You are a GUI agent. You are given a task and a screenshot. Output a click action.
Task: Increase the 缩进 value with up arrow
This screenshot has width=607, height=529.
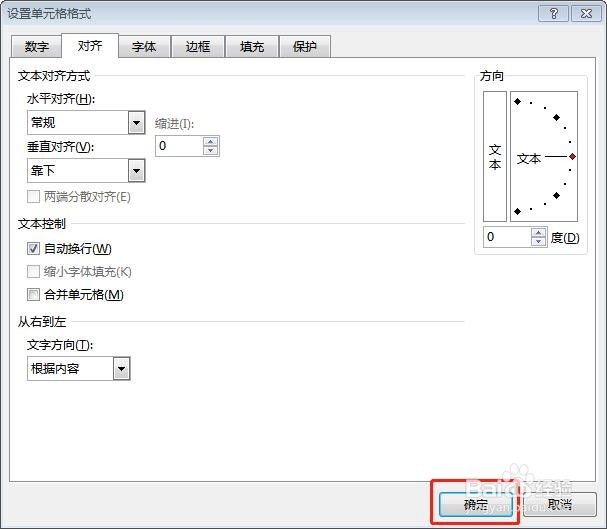211,142
